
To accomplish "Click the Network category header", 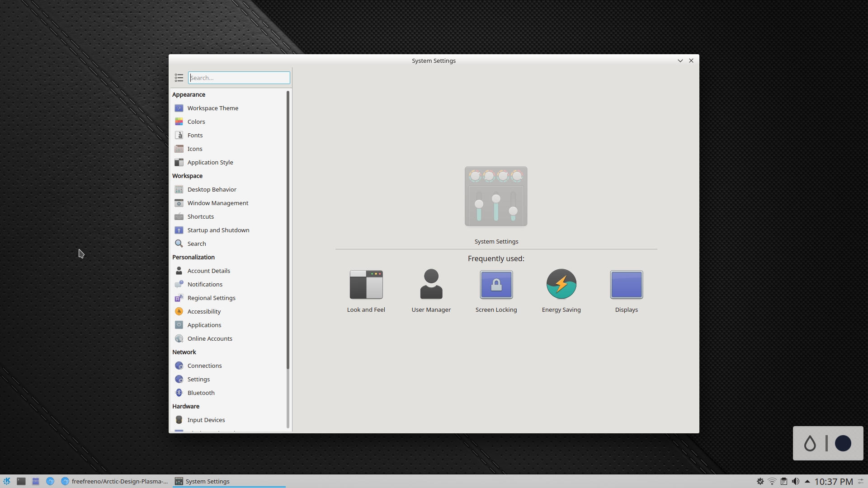I will [x=184, y=352].
